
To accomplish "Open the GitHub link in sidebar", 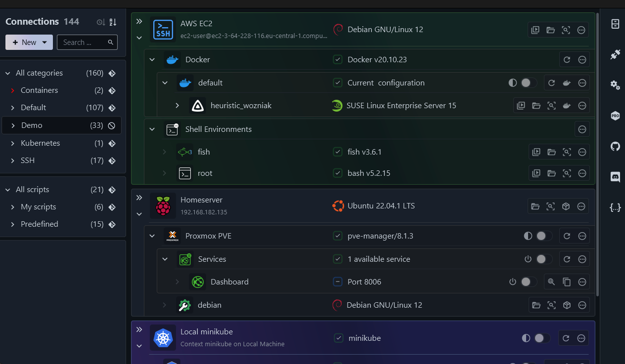I will point(615,146).
